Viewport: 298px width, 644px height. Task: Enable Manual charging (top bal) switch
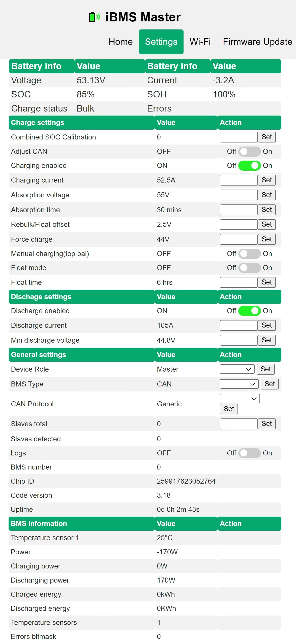tap(249, 254)
